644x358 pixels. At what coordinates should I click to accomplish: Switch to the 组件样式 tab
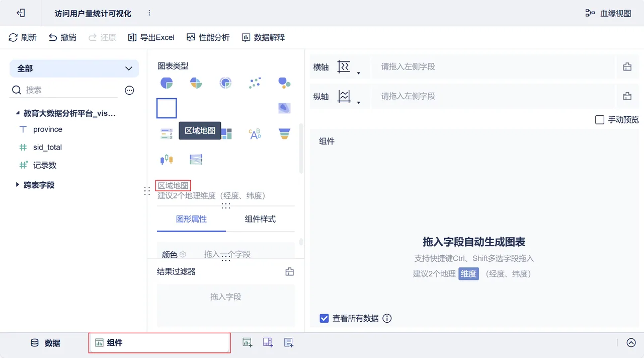point(260,219)
